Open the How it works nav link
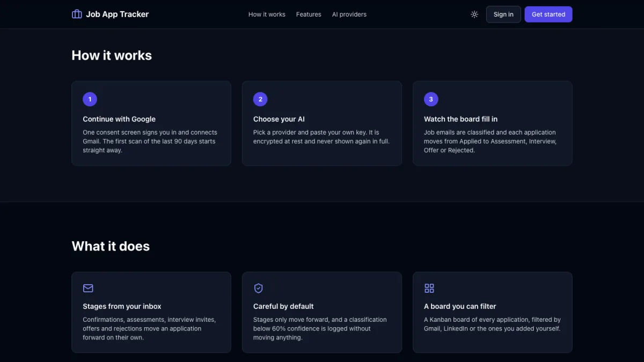This screenshot has height=362, width=644. click(x=267, y=14)
